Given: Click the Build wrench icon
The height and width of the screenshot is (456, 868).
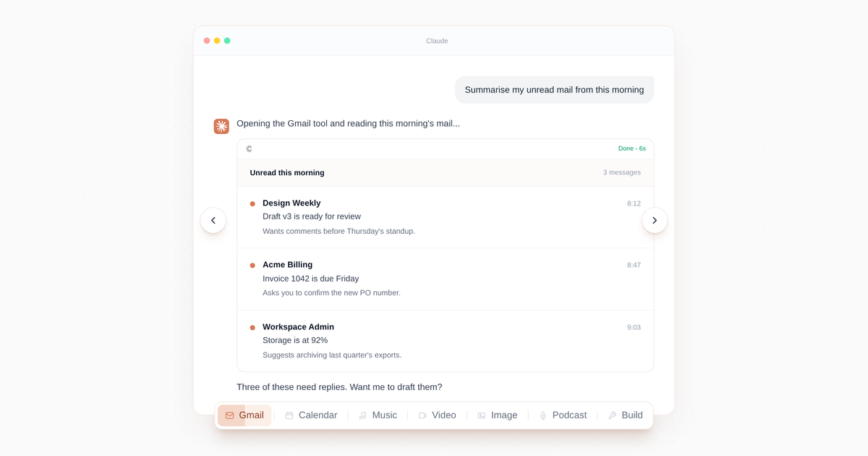Looking at the screenshot, I should (613, 415).
